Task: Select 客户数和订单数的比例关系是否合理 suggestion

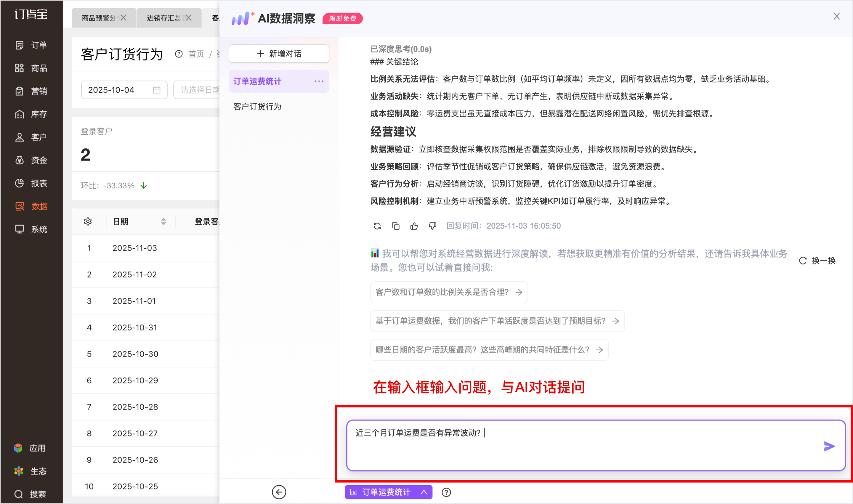Action: coord(448,292)
